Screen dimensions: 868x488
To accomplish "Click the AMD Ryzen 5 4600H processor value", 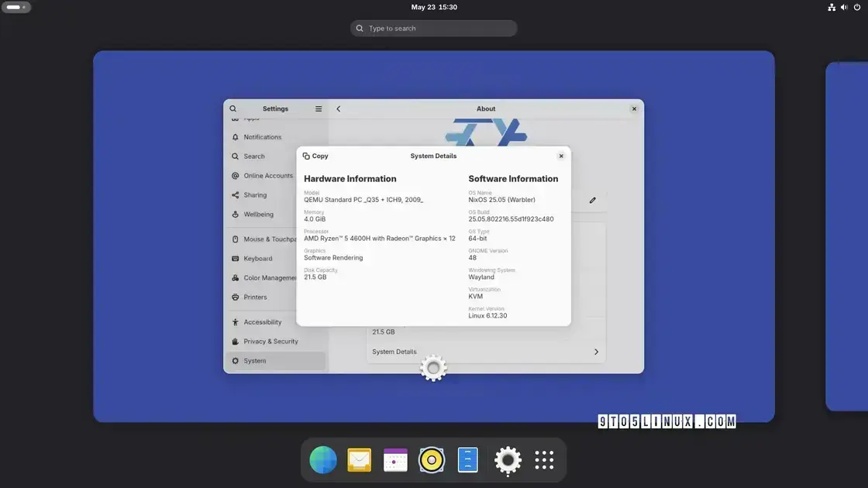I will pyautogui.click(x=379, y=239).
